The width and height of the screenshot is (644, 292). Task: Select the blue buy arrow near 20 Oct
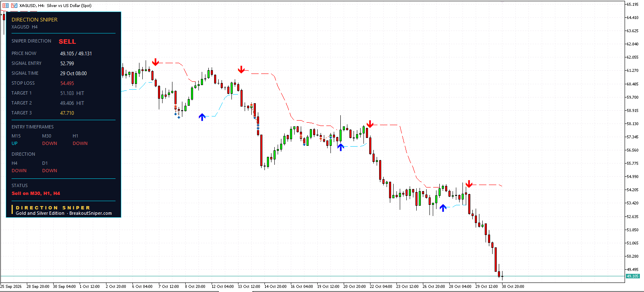(340, 147)
